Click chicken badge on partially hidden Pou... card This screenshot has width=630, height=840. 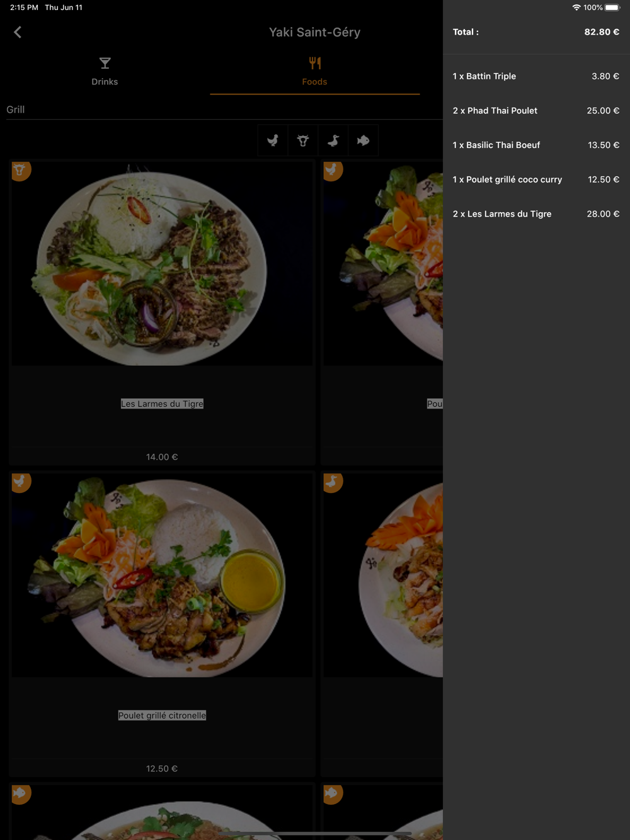pos(333,170)
